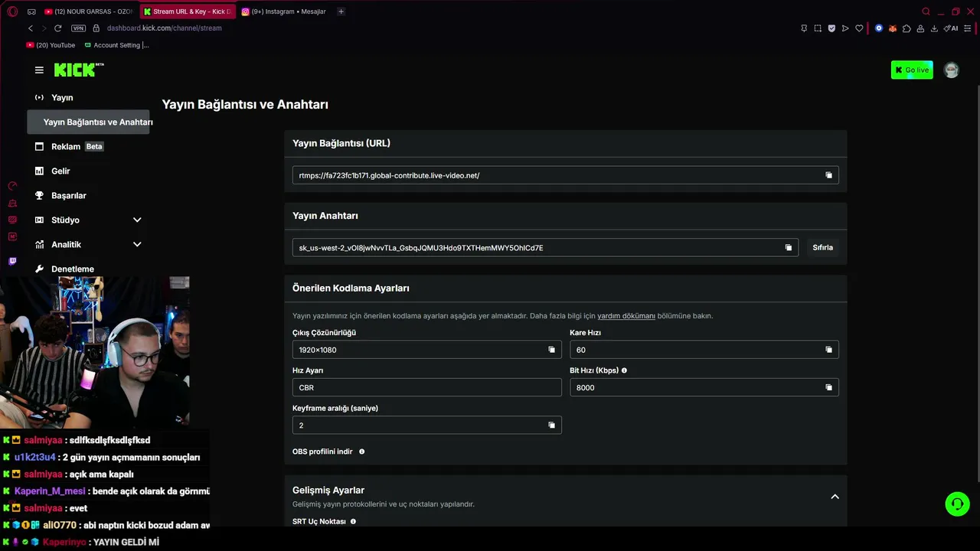The height and width of the screenshot is (551, 980).
Task: Reload the current page
Action: click(57, 28)
